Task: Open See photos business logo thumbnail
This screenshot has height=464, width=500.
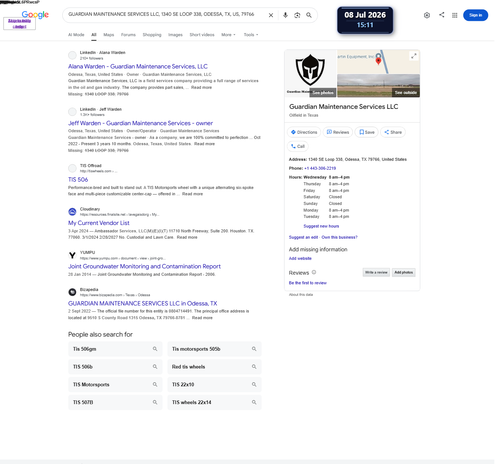Action: 311,74
